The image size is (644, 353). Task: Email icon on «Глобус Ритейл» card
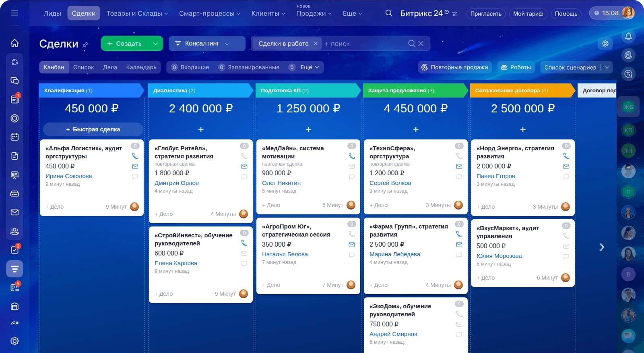pos(244,166)
